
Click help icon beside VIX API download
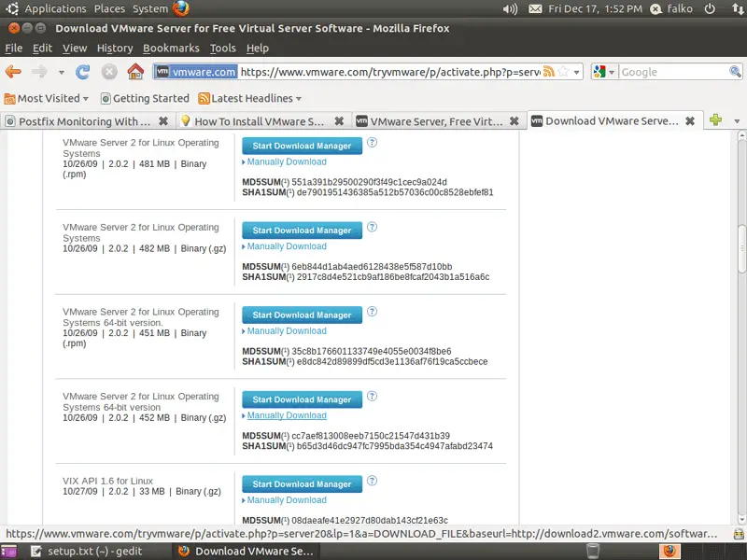point(372,481)
